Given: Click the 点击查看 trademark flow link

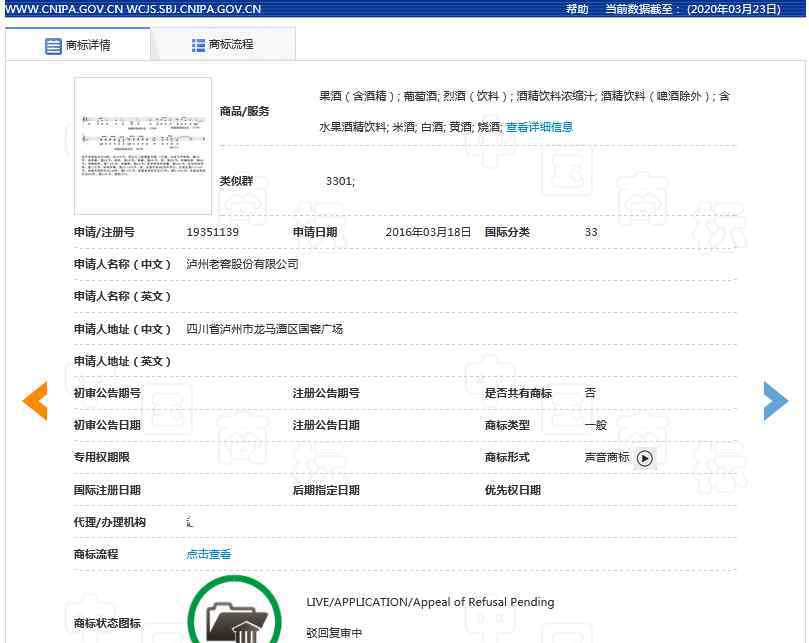Looking at the screenshot, I should (x=209, y=554).
